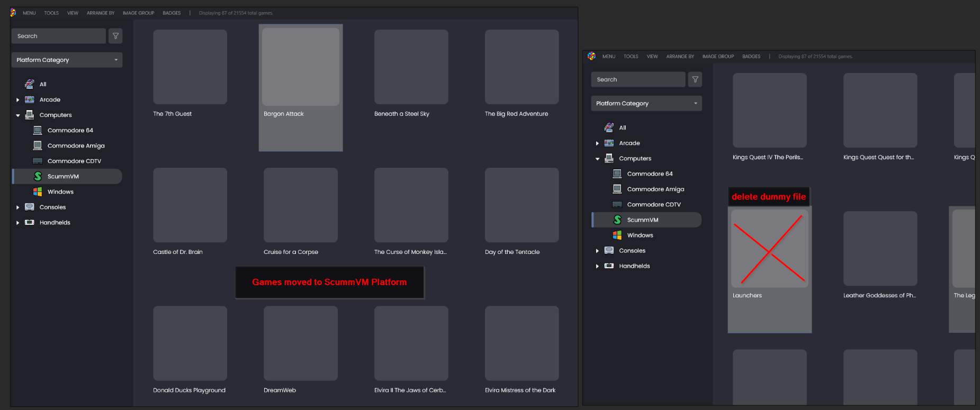Click the Consoles icon in left window

(30, 207)
